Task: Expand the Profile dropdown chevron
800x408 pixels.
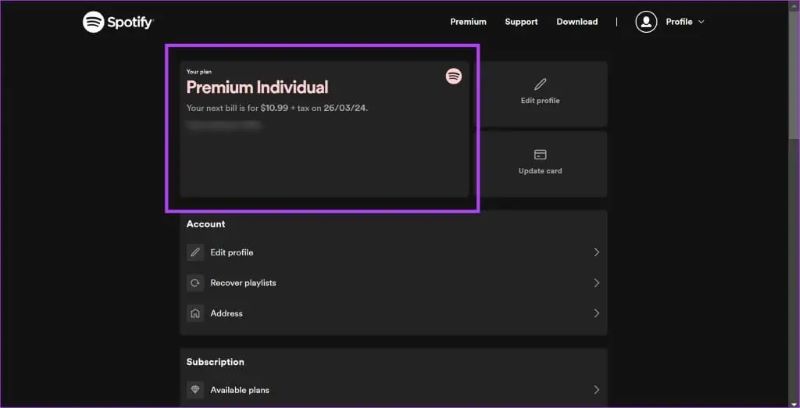Action: point(701,22)
